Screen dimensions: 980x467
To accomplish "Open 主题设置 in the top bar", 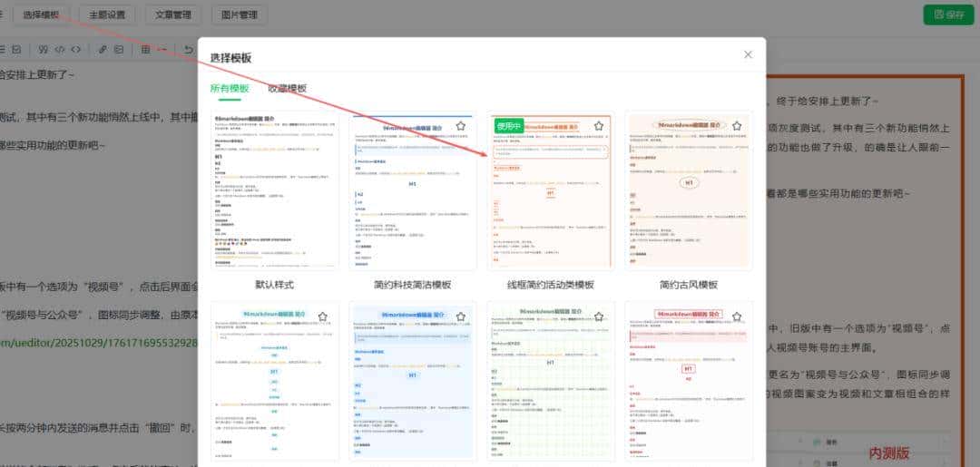I will pos(107,15).
